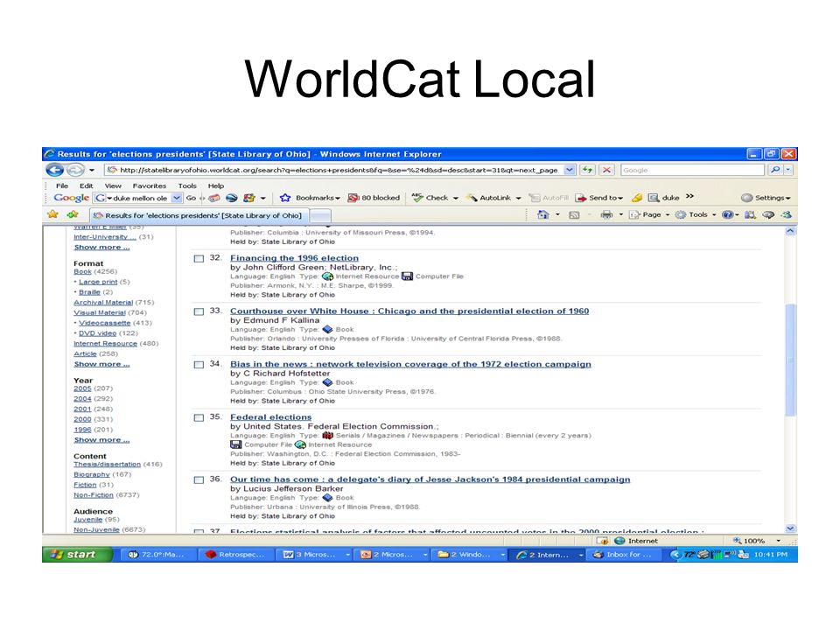Click the vertical scrollbar thumb
The width and height of the screenshot is (840, 630).
pos(790,360)
